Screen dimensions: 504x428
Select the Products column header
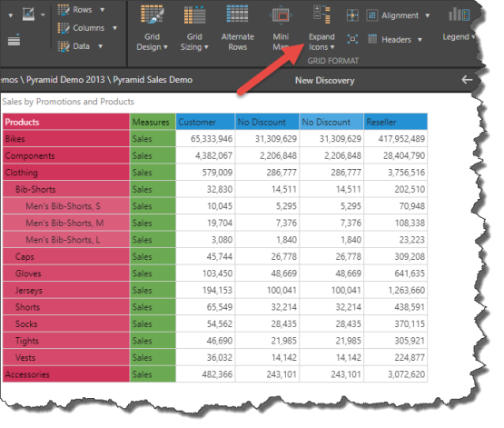point(66,122)
